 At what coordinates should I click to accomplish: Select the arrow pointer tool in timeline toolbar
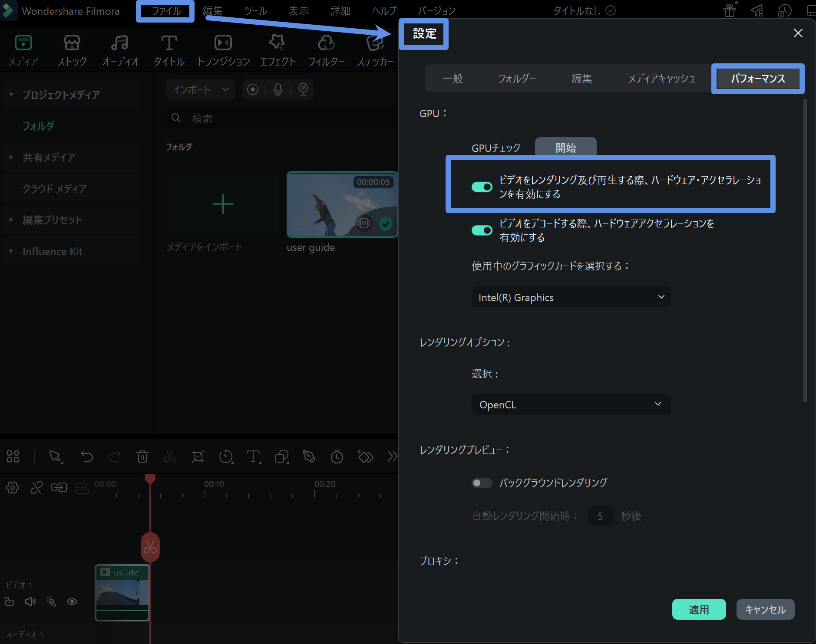[x=56, y=457]
